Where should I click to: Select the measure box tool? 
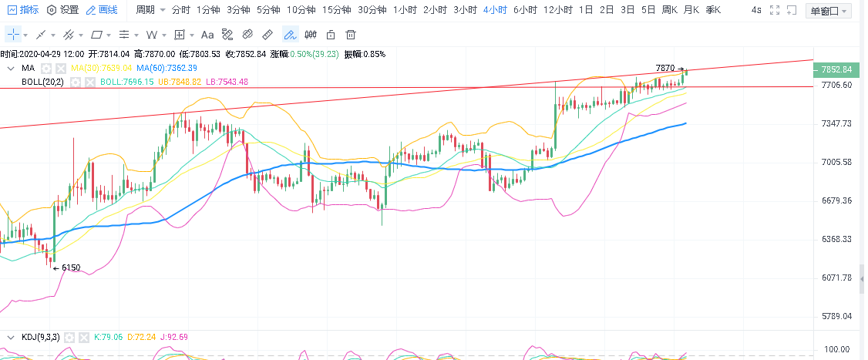click(180, 35)
